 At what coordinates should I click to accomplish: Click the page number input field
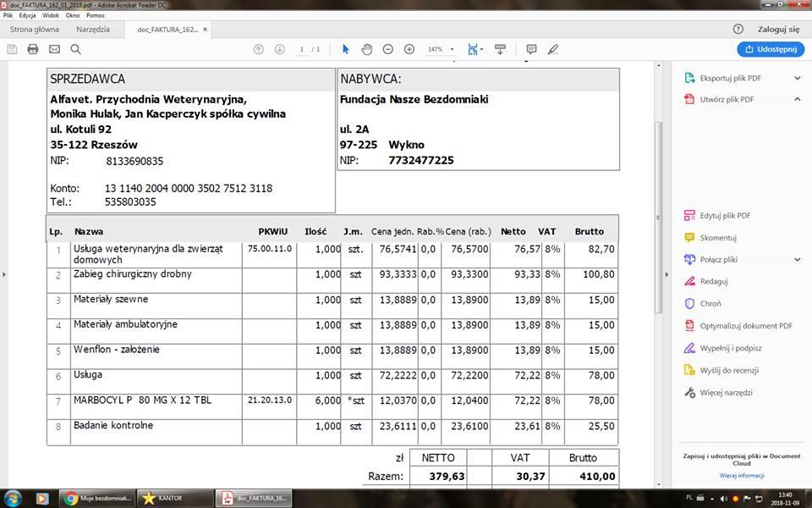pyautogui.click(x=301, y=49)
